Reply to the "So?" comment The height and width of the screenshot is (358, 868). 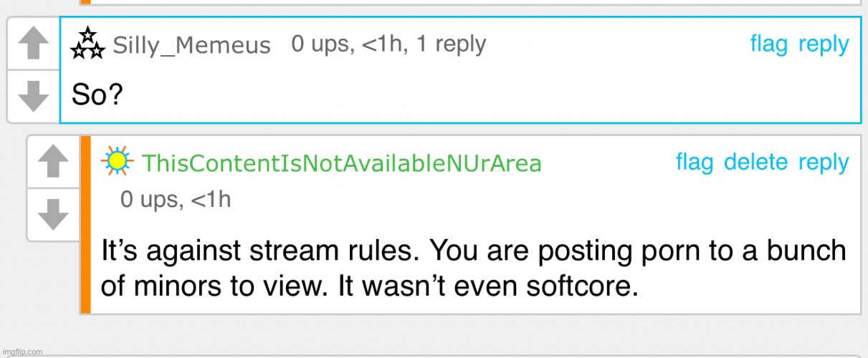coord(824,44)
